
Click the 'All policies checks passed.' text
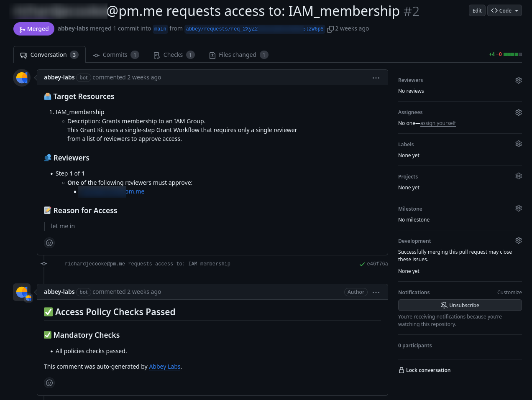pos(91,351)
